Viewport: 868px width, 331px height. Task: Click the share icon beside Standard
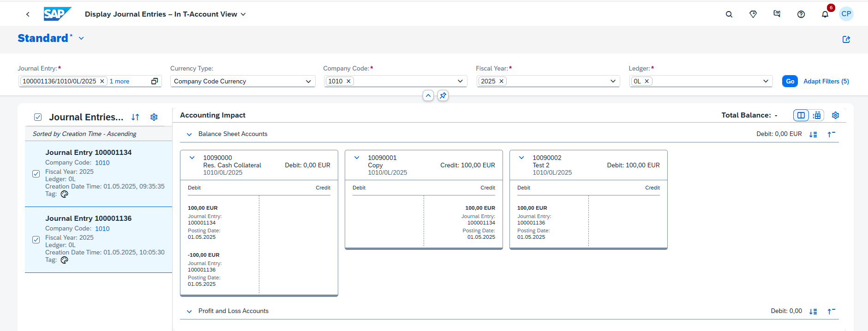coord(846,39)
